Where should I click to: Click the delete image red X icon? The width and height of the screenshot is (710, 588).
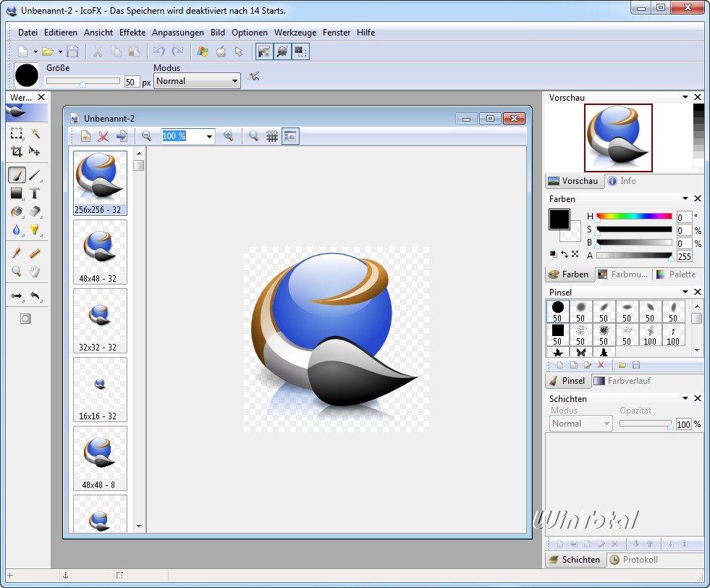[x=103, y=136]
